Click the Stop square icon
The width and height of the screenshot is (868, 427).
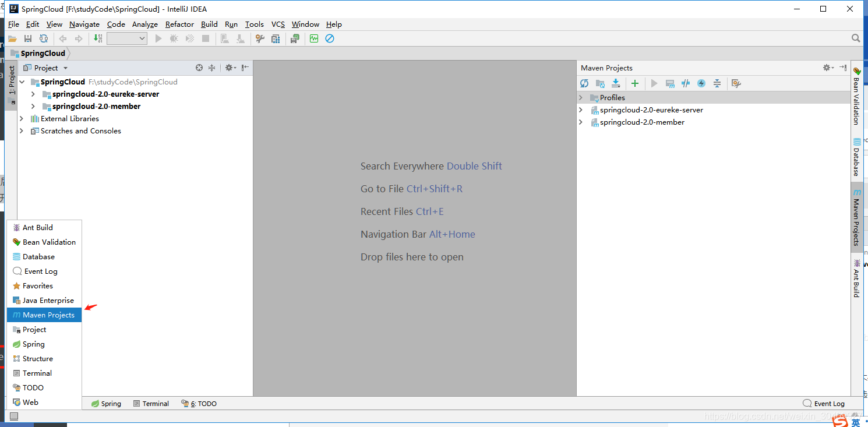[x=206, y=38]
